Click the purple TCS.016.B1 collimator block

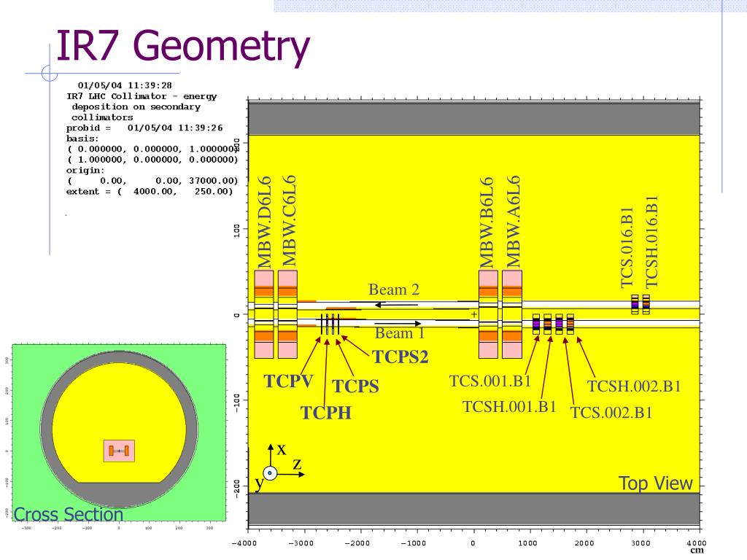click(x=635, y=305)
